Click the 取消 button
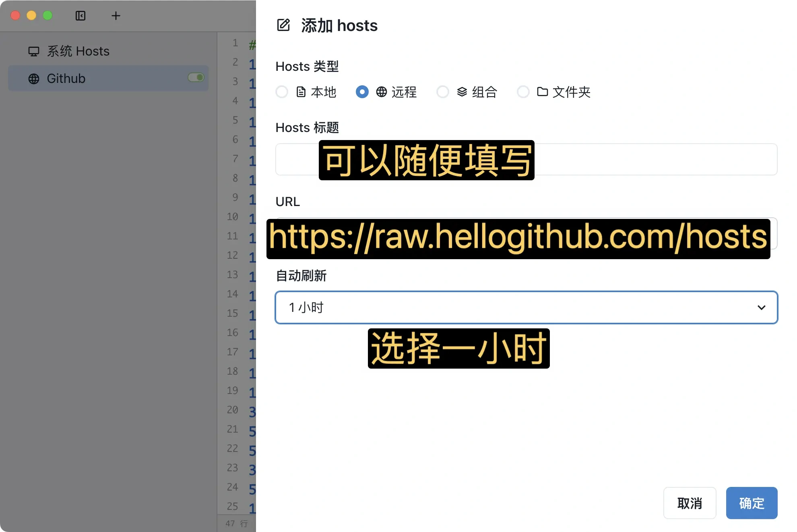The image size is (797, 532). tap(690, 503)
